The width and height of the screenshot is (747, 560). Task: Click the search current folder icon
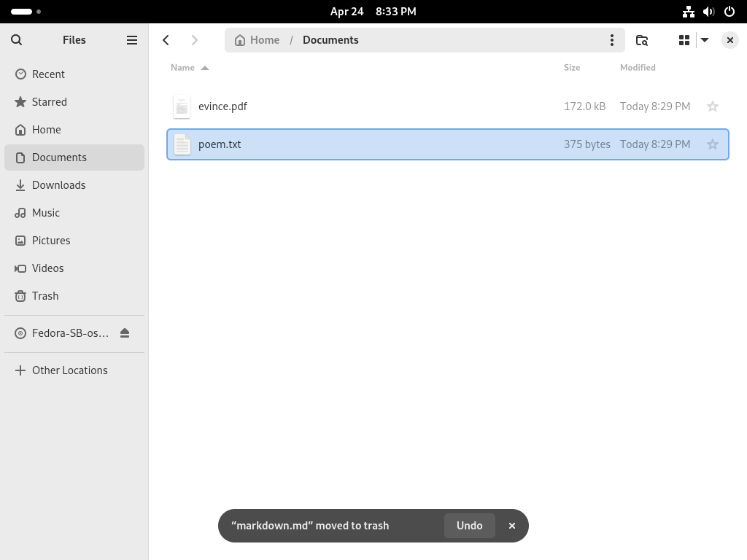click(x=642, y=40)
